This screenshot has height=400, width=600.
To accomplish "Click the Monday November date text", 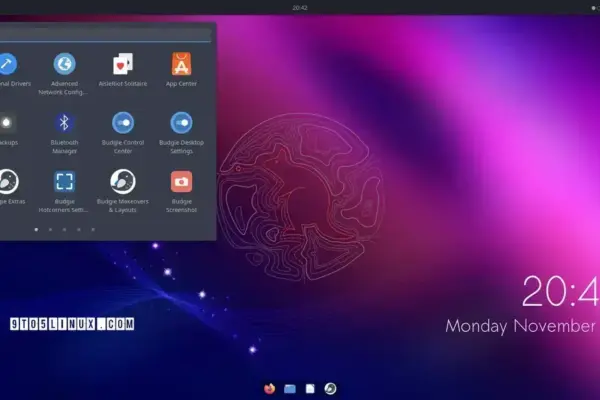I will coord(520,326).
